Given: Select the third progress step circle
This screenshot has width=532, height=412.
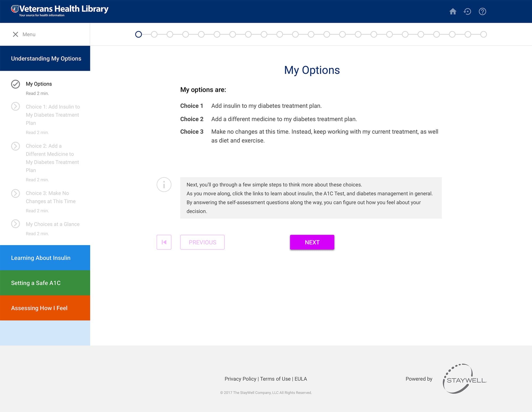Looking at the screenshot, I should (170, 34).
